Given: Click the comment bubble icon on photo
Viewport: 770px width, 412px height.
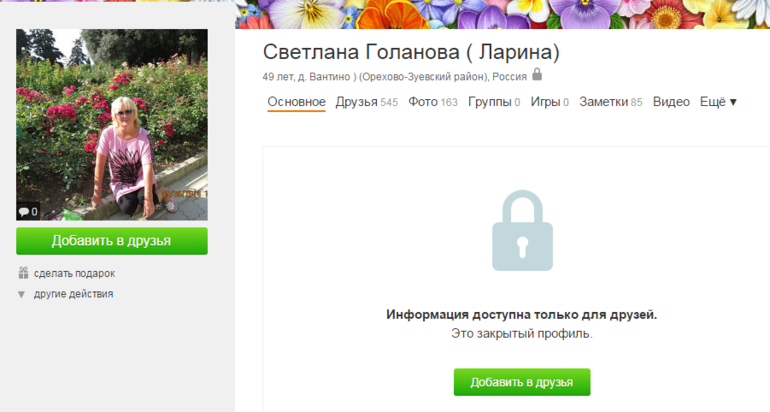Looking at the screenshot, I should tap(24, 212).
